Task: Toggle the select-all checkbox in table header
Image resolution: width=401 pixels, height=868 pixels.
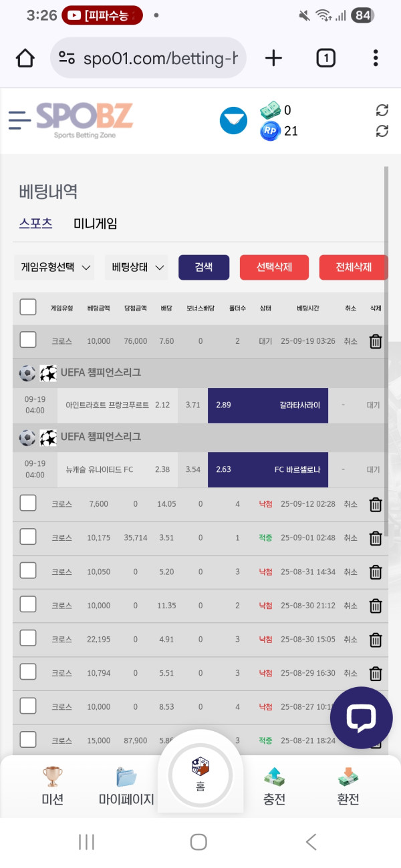Action: tap(28, 307)
